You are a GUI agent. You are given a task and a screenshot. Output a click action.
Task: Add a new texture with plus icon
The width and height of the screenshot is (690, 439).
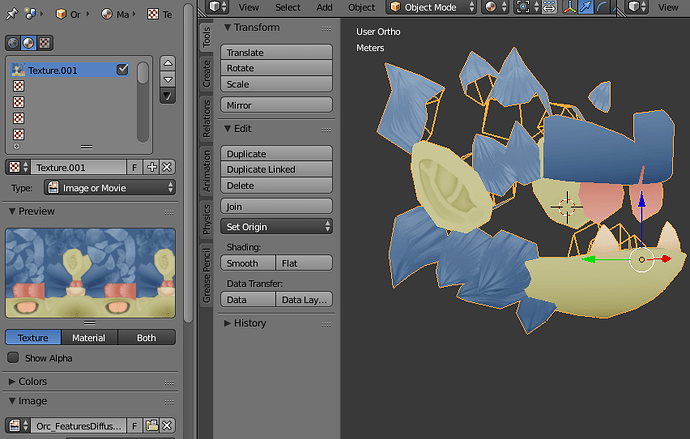[152, 167]
